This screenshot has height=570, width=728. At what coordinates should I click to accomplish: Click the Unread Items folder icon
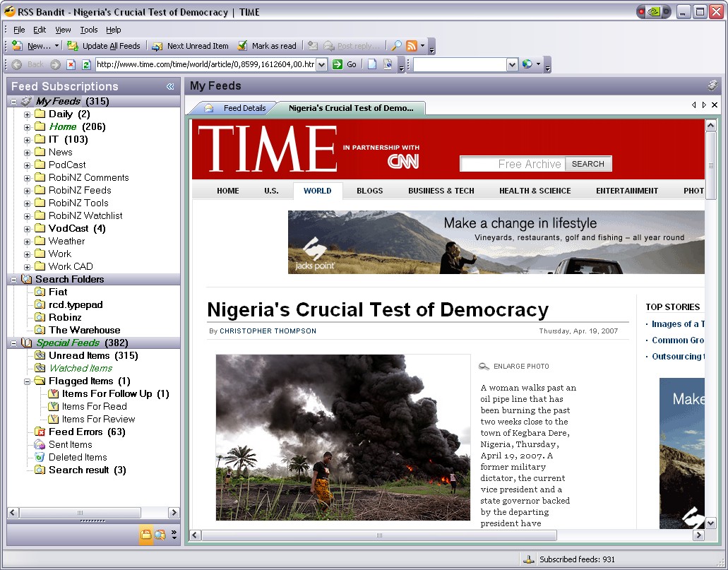tap(40, 356)
